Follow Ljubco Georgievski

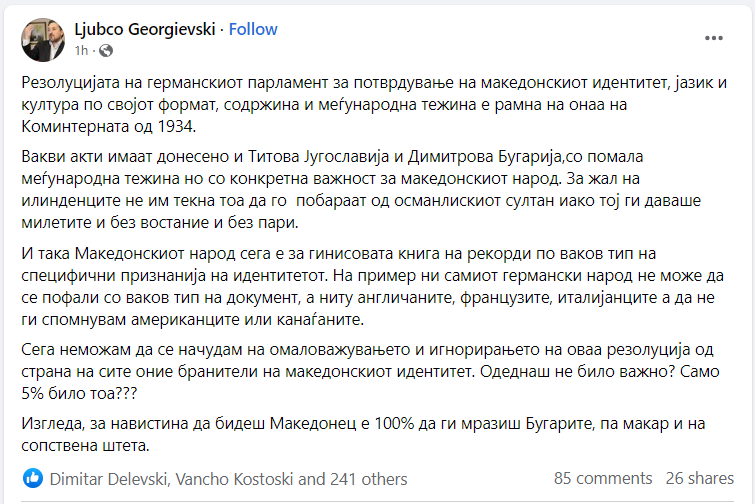pyautogui.click(x=253, y=29)
